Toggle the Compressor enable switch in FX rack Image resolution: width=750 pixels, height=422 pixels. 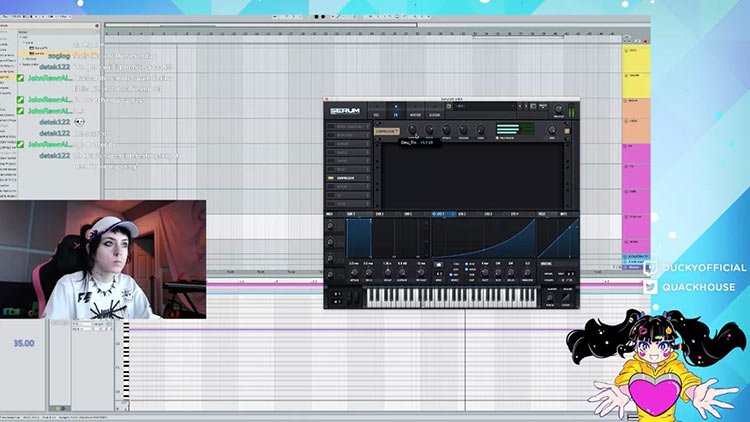(331, 178)
